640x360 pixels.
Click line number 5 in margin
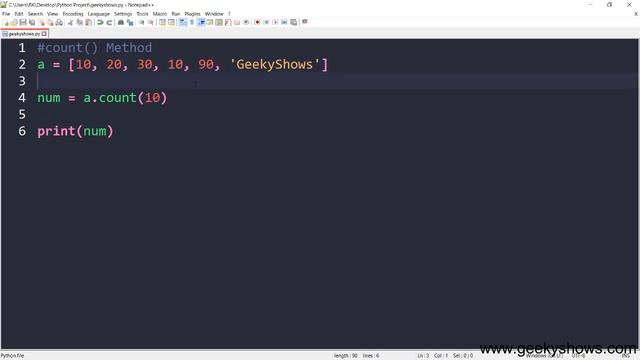coord(22,115)
